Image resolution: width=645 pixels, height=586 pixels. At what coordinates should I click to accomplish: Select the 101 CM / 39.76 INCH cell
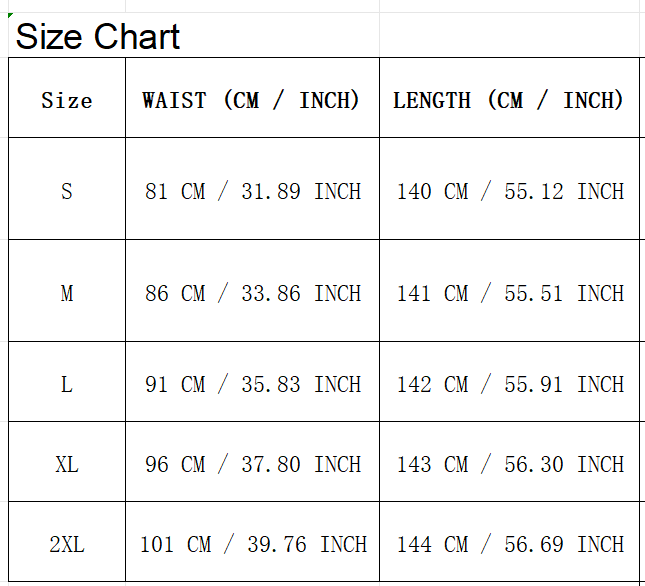tap(252, 542)
